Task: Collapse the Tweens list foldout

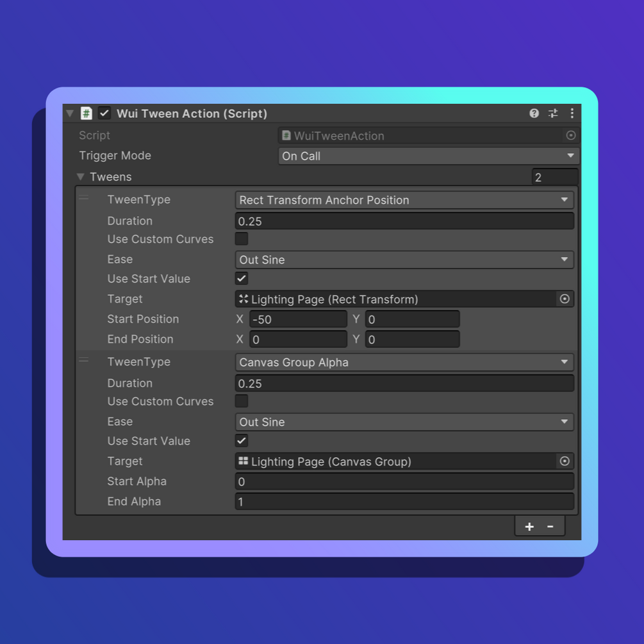Action: point(81,177)
